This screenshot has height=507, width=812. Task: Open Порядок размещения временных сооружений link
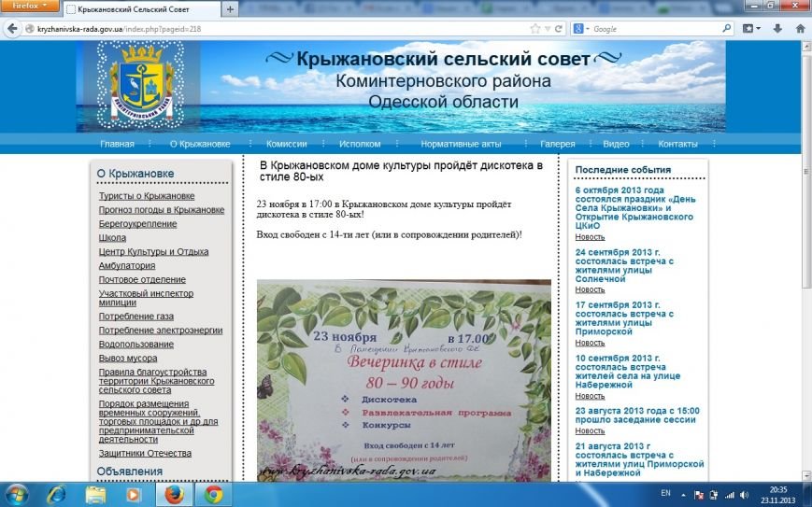tap(159, 422)
